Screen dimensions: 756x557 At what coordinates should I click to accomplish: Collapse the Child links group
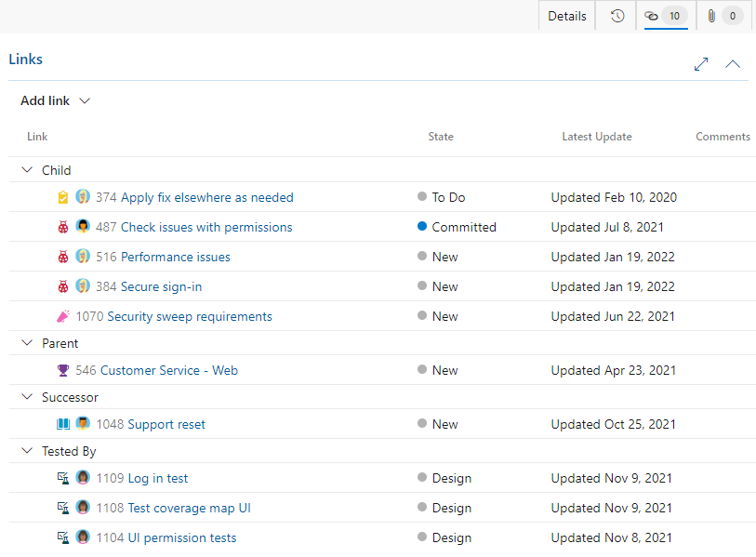pos(26,170)
